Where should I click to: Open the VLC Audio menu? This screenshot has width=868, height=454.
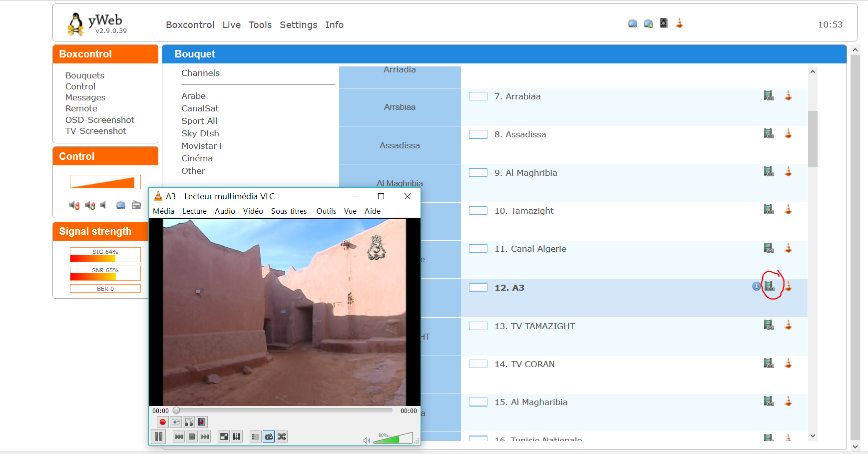pos(225,211)
